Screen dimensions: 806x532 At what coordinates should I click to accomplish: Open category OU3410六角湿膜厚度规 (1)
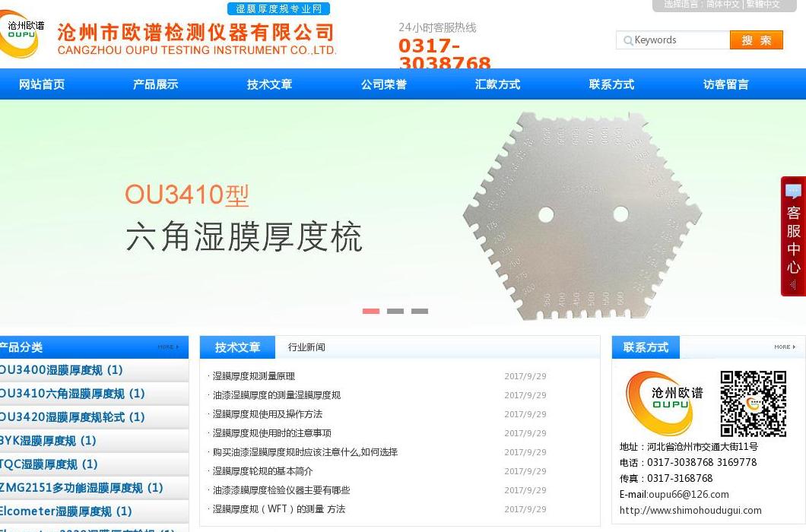[72, 394]
